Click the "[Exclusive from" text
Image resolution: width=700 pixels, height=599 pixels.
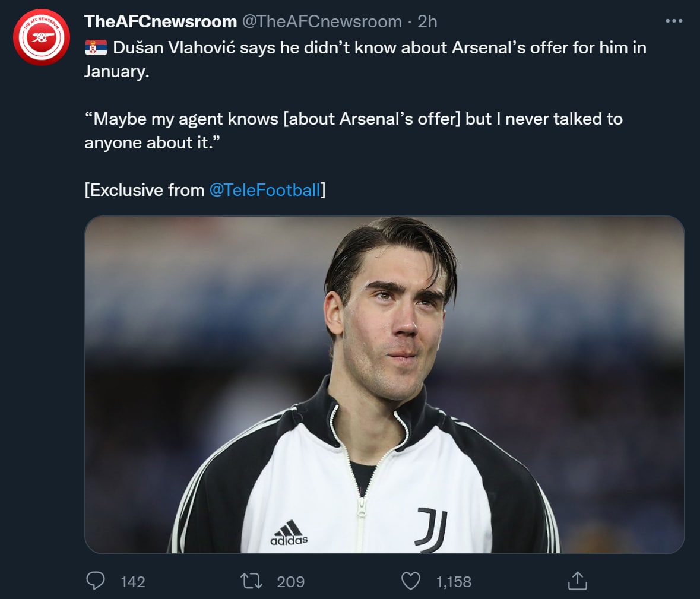144,190
